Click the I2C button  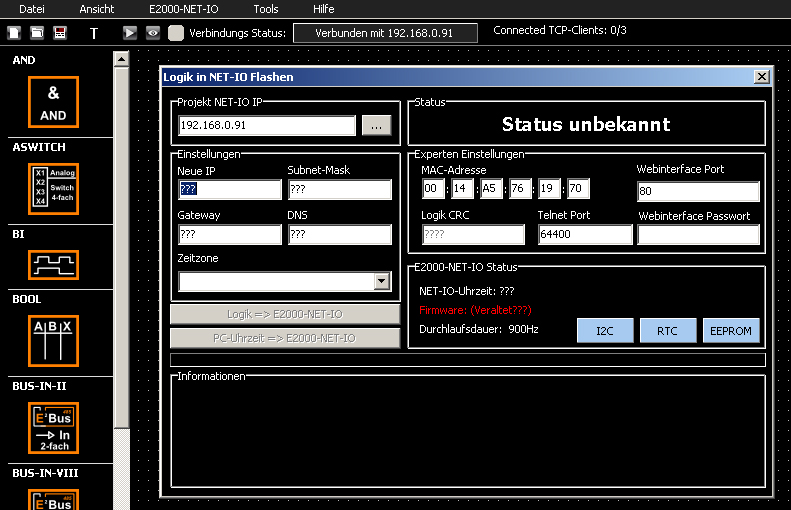click(x=605, y=331)
